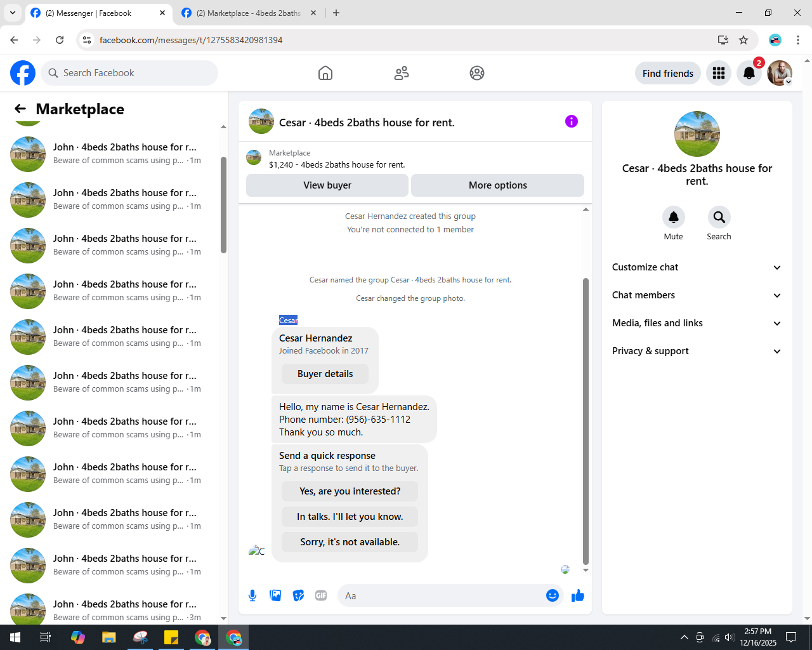Choose a GIF icon

coord(321,595)
